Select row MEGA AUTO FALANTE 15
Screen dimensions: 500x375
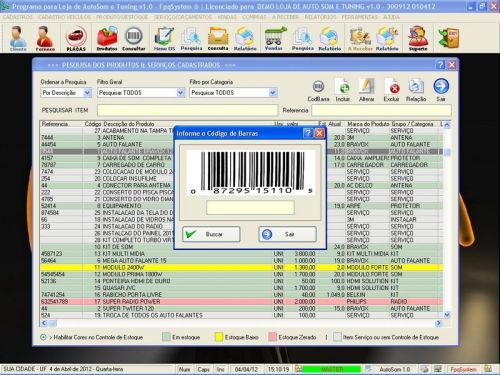(241, 260)
